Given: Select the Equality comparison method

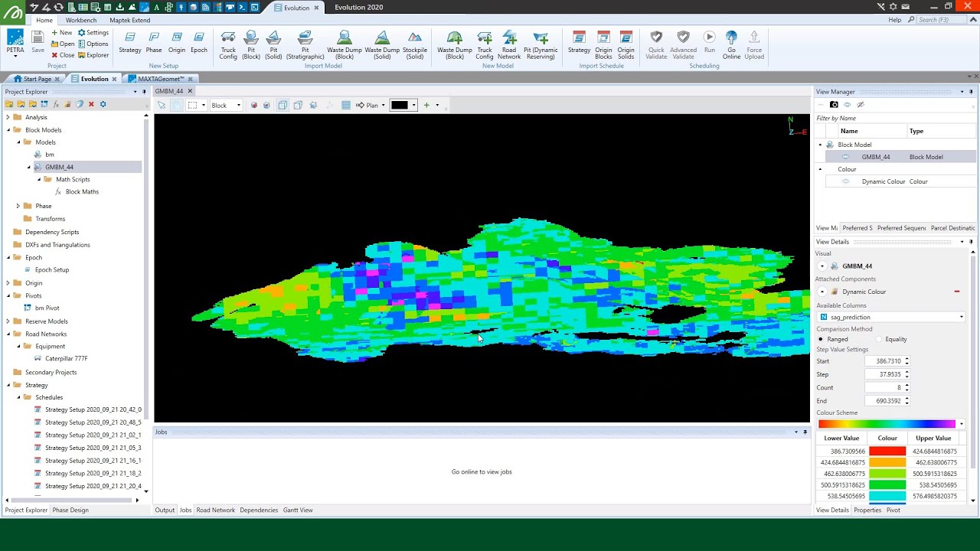Looking at the screenshot, I should point(879,339).
